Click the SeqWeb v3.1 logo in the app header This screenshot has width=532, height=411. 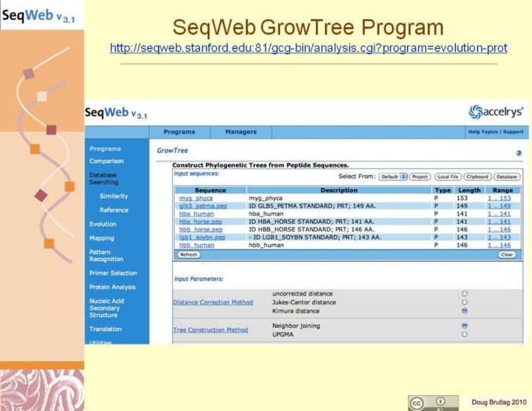click(116, 113)
